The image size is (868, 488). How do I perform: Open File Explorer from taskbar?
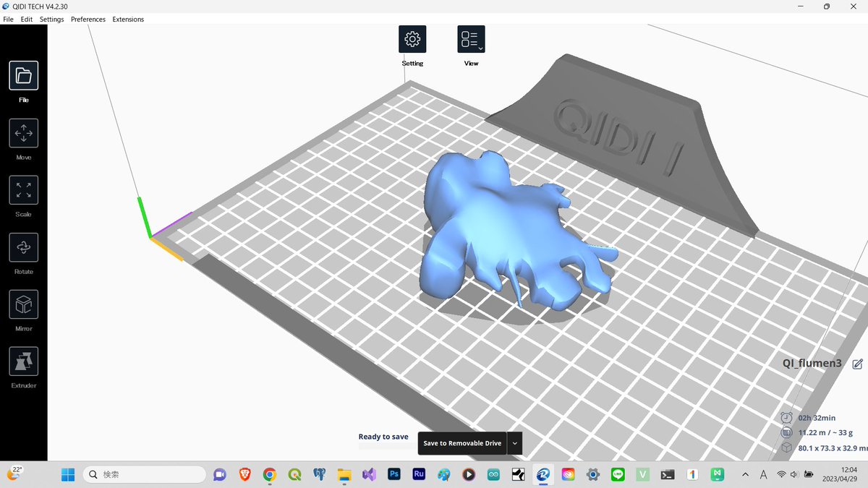pos(344,474)
